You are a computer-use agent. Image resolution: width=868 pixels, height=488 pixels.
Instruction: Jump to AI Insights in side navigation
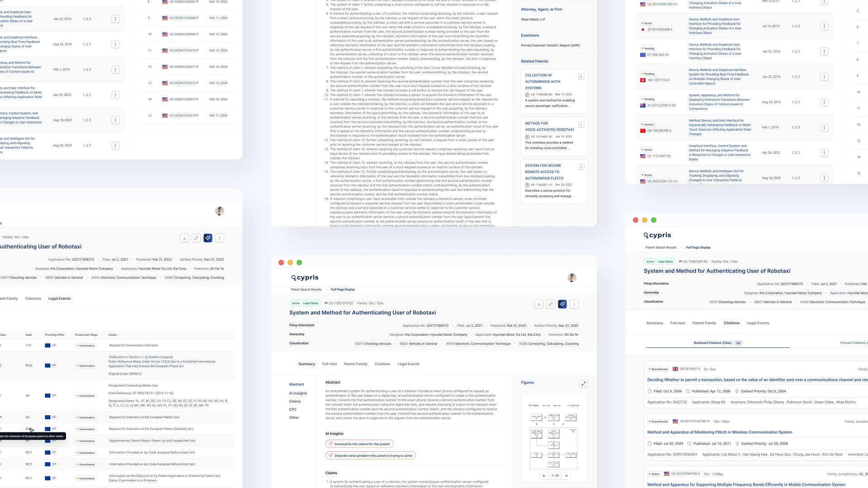298,393
